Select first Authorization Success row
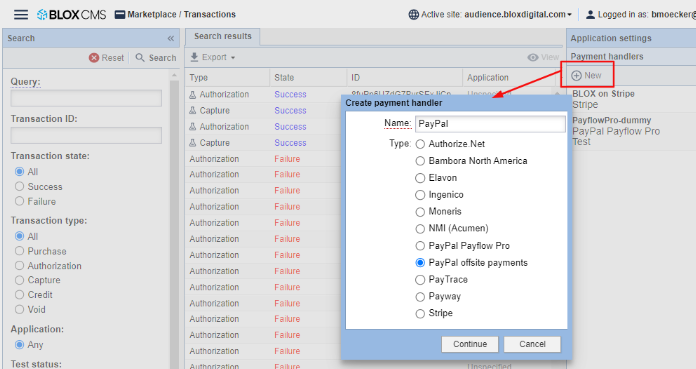Screen dimensions: 696x369 pos(264,95)
